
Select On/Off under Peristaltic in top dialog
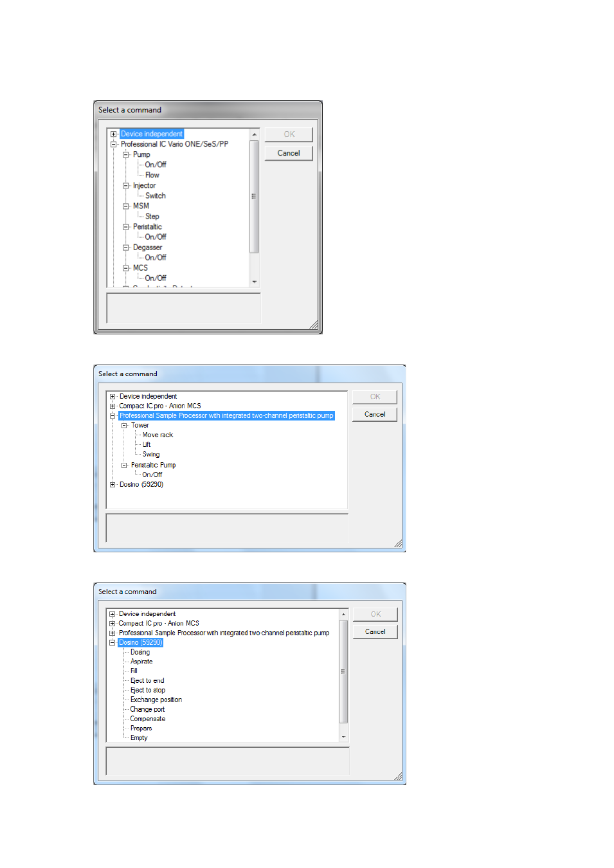156,237
